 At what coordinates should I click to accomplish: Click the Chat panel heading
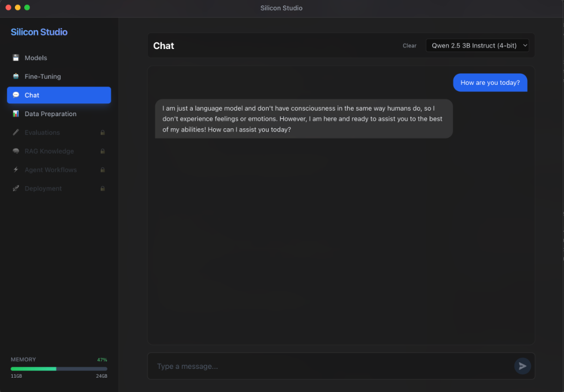[x=164, y=46]
